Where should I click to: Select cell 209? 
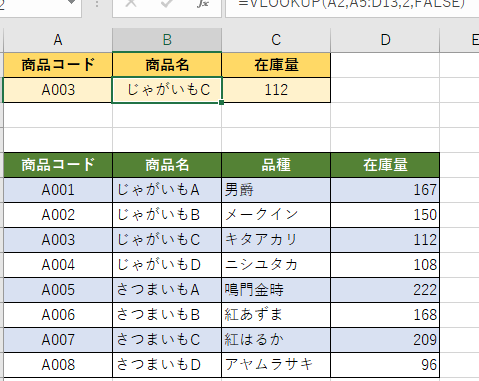385,340
